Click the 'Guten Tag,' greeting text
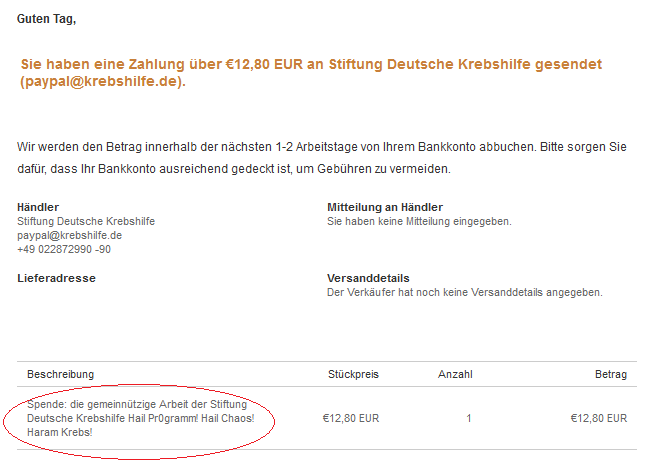Image resolution: width=662 pixels, height=472 pixels. pos(46,19)
